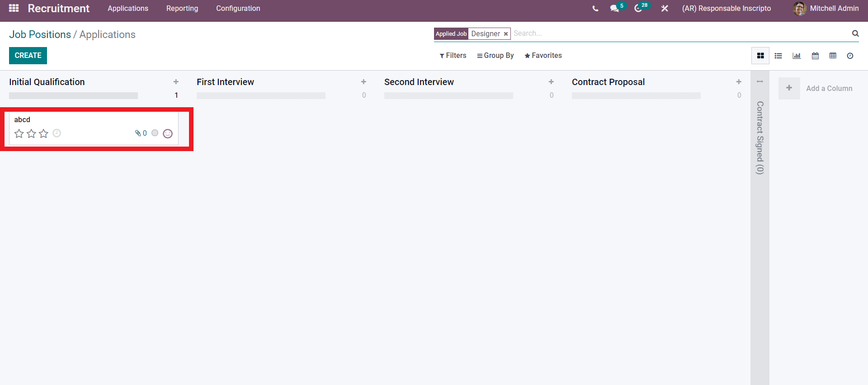Open the activities clock icon
Viewport: 868px width, 385px height.
tap(638, 9)
